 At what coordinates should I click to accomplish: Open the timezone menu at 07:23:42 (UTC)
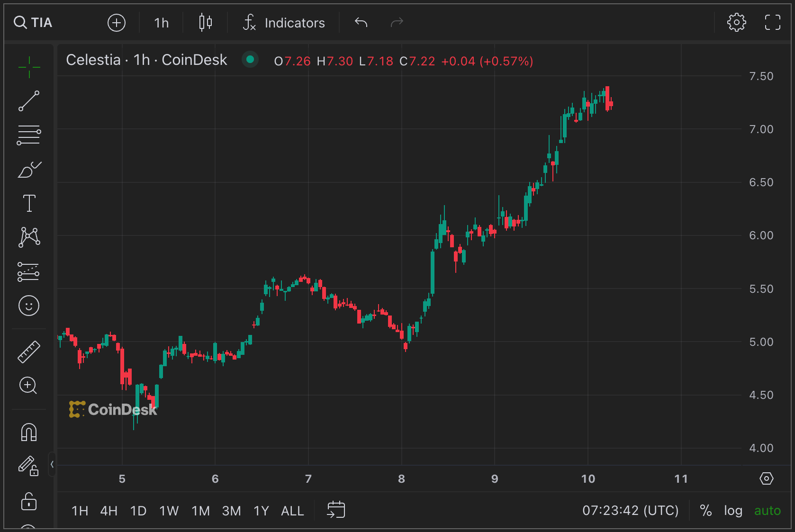[x=631, y=511]
